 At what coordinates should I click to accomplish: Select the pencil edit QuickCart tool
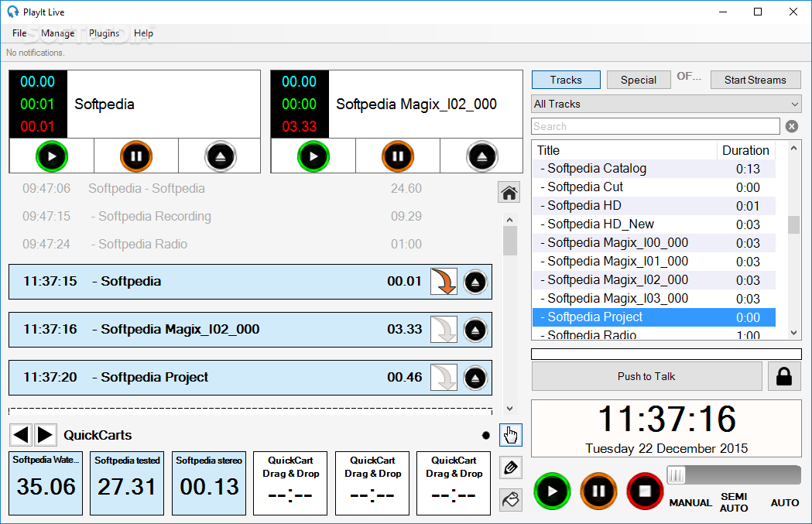point(511,467)
